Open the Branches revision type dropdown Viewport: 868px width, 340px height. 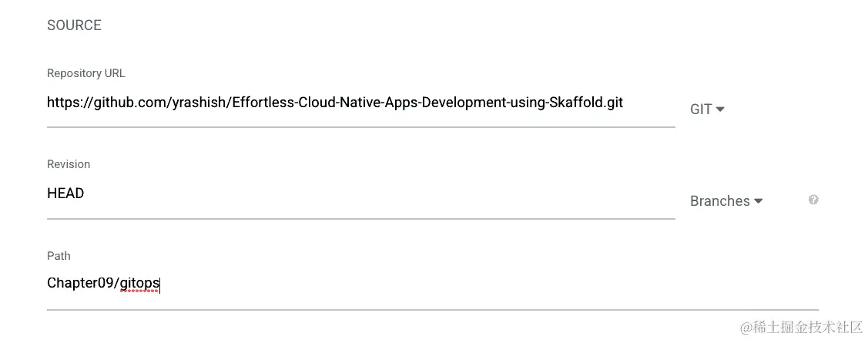point(726,201)
